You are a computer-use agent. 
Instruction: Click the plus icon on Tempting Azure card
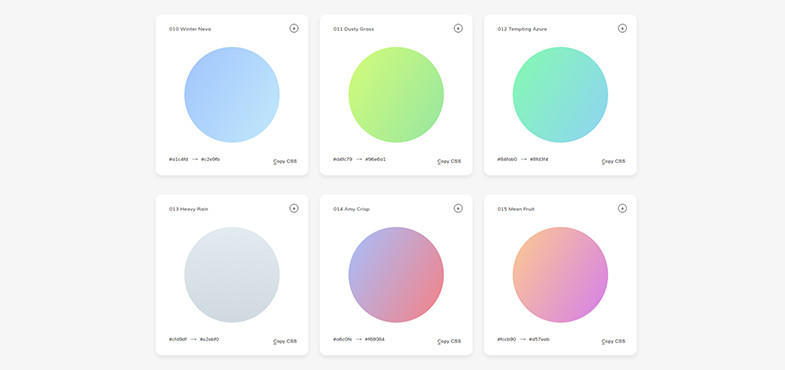622,29
